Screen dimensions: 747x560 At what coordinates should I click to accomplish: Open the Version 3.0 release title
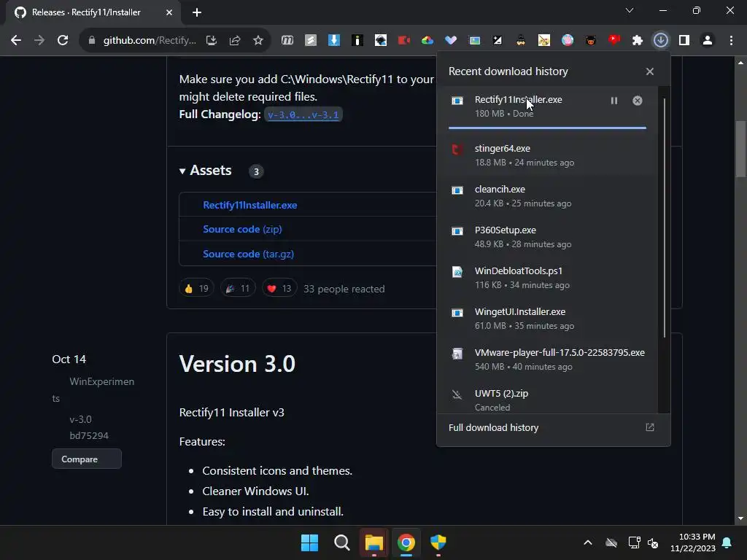click(237, 364)
